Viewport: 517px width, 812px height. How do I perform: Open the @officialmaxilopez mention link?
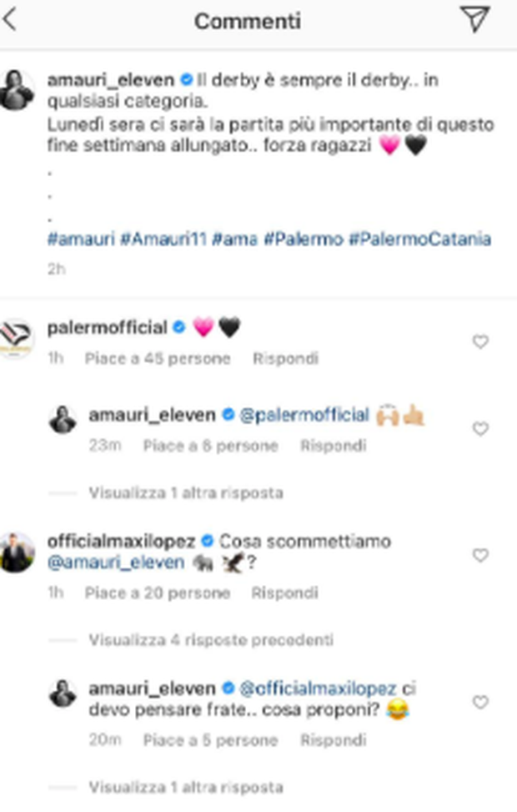(318, 688)
